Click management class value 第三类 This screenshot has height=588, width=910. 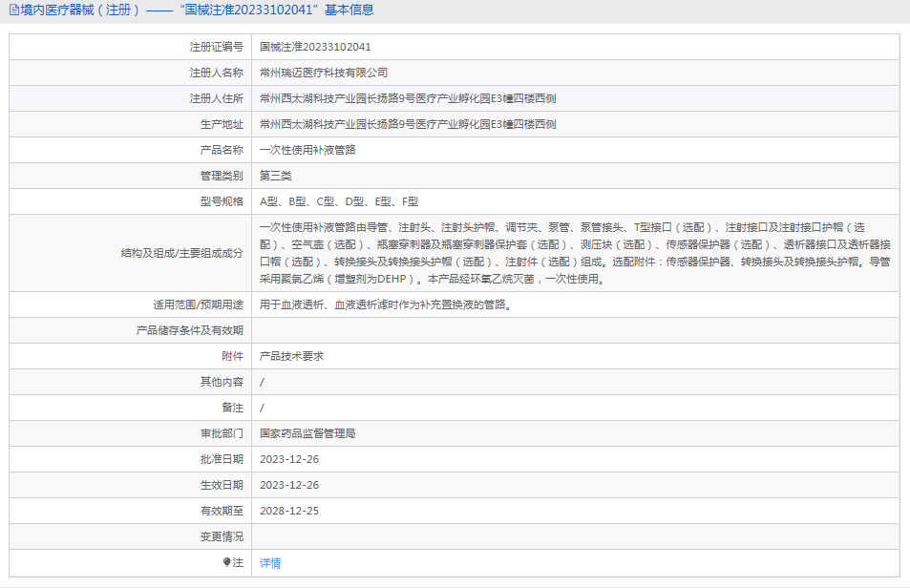coord(276,176)
